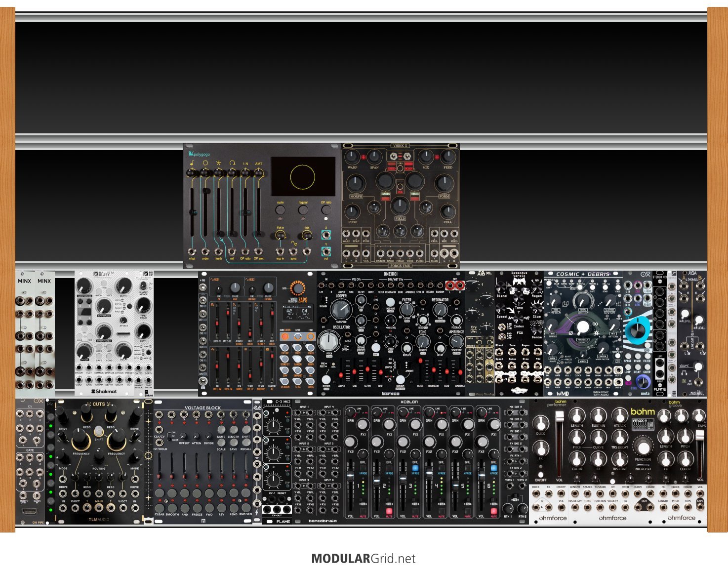The width and height of the screenshot is (728, 569).
Task: Click the large center knob on Cosmic Debris
Action: (583, 326)
